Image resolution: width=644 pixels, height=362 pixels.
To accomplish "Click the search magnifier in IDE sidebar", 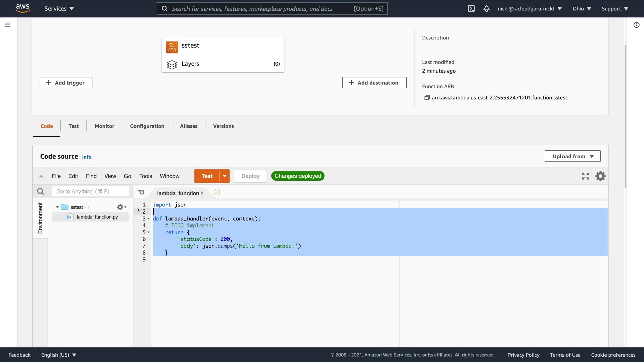I will click(40, 191).
